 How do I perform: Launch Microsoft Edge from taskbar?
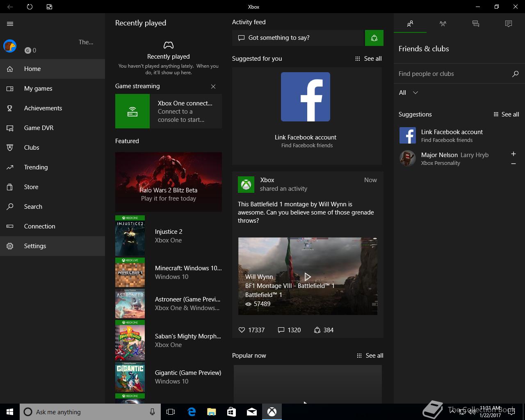(192, 412)
